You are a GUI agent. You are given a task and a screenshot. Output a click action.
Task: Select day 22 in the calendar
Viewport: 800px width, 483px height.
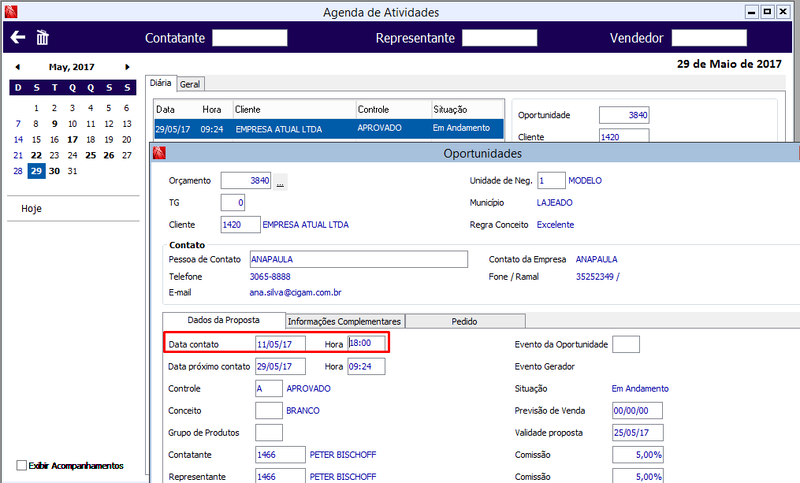point(36,155)
